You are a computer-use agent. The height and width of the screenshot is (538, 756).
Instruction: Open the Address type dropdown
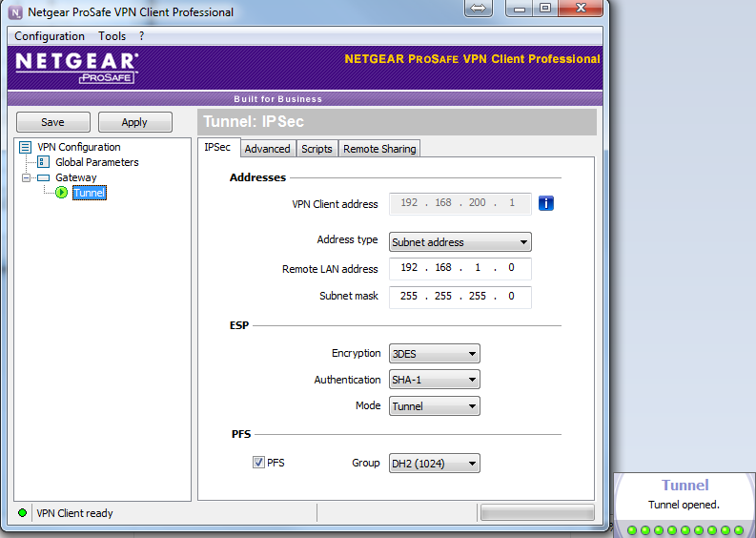[460, 241]
